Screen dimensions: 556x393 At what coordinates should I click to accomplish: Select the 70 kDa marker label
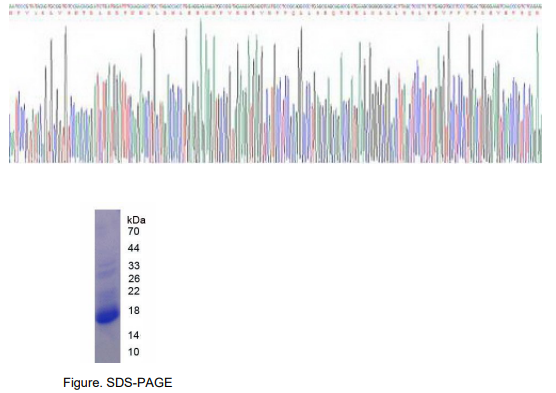pos(133,231)
